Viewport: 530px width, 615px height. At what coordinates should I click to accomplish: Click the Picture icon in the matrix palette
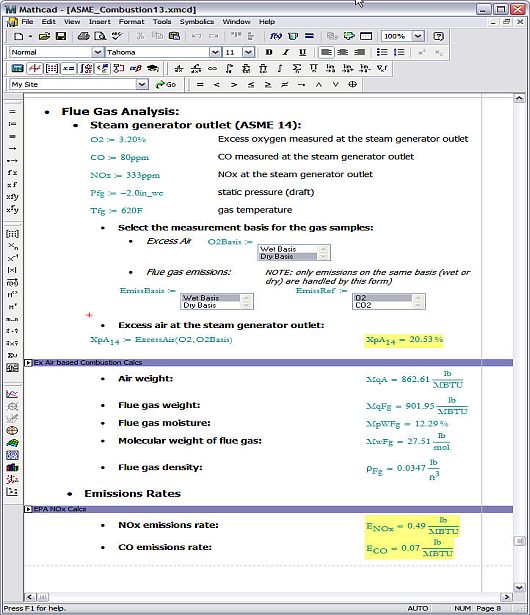point(12,368)
